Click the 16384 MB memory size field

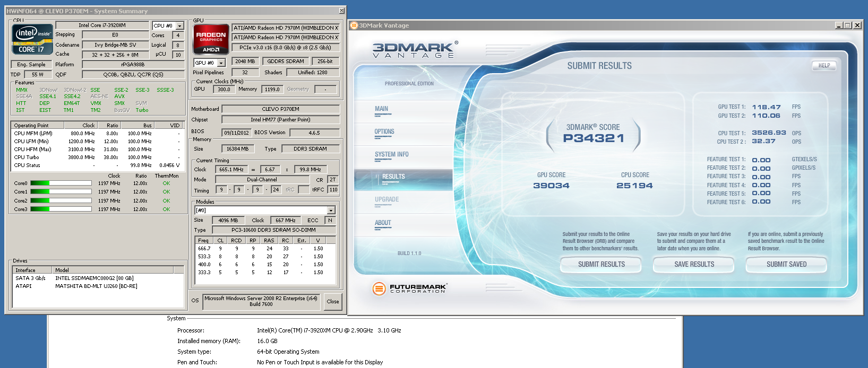click(238, 149)
